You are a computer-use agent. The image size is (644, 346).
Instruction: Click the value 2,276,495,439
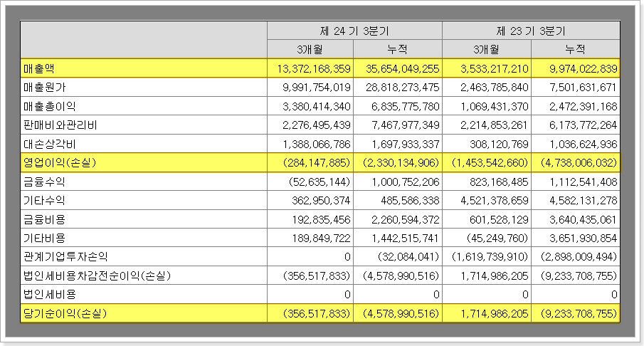[317, 125]
